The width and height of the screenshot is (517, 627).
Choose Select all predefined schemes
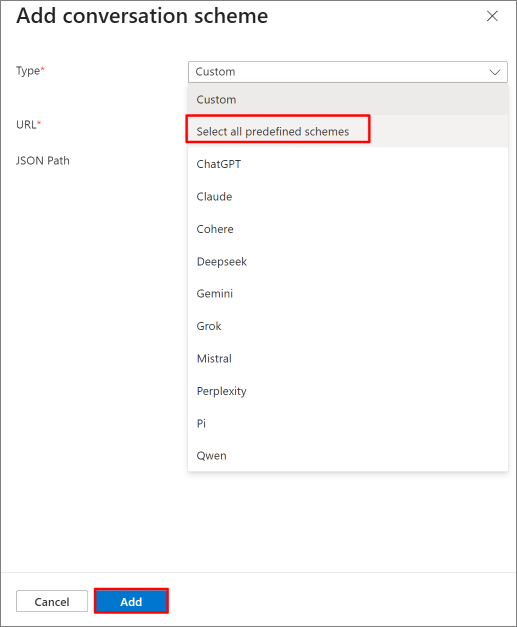click(348, 131)
